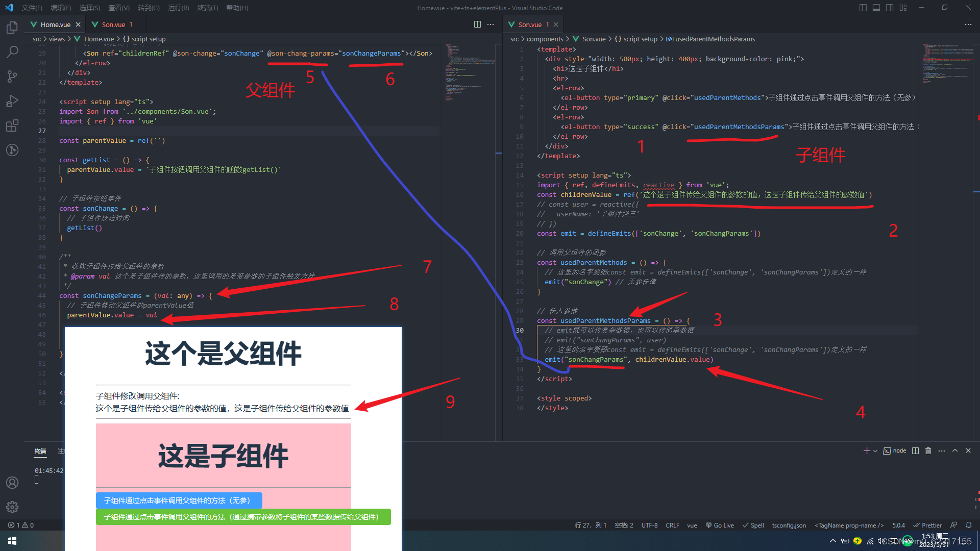The height and width of the screenshot is (551, 980).
Task: Open the Run and Debug view
Action: (12, 101)
